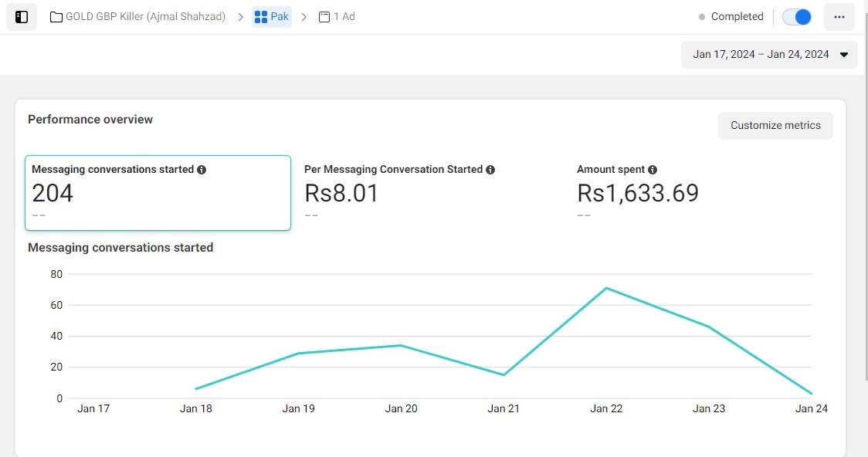Select the Messaging conversations started metric card

(158, 193)
